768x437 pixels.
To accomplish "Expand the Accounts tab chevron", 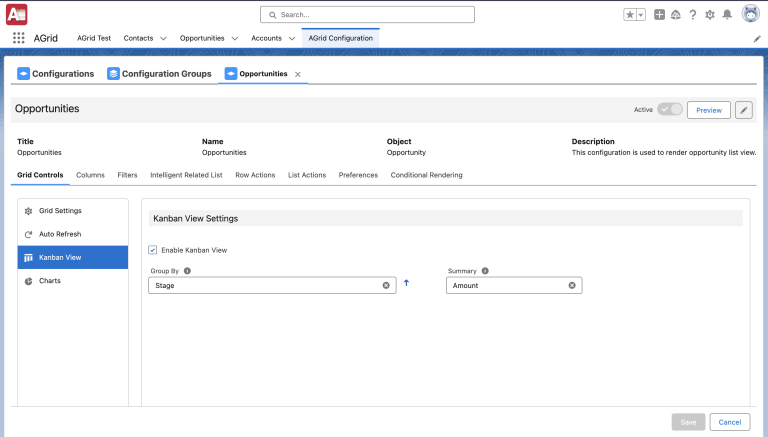I will (x=292, y=38).
